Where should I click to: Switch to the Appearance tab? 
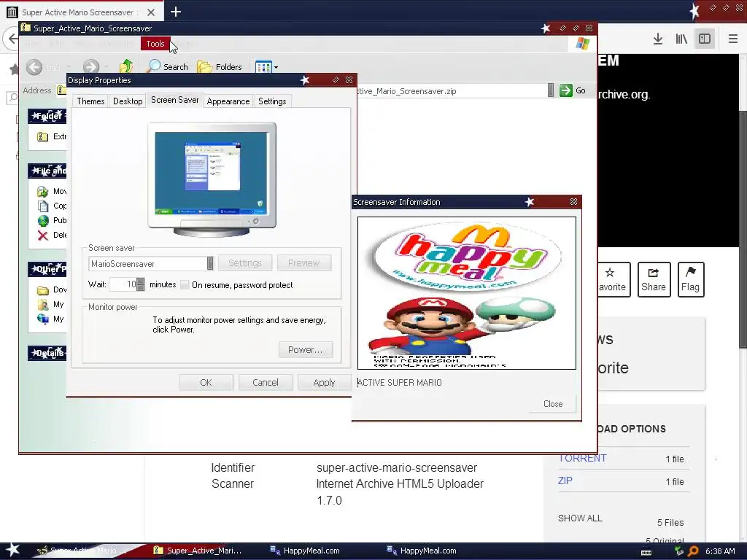[x=228, y=101]
